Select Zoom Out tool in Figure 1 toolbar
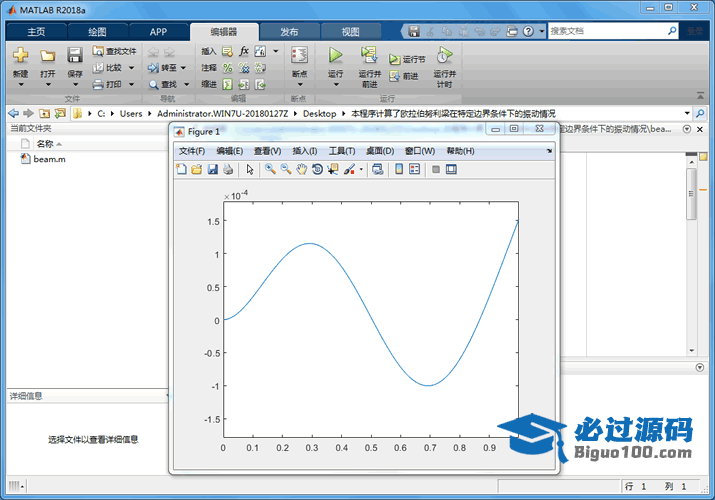Screen dimensions: 715x500 pyautogui.click(x=285, y=169)
